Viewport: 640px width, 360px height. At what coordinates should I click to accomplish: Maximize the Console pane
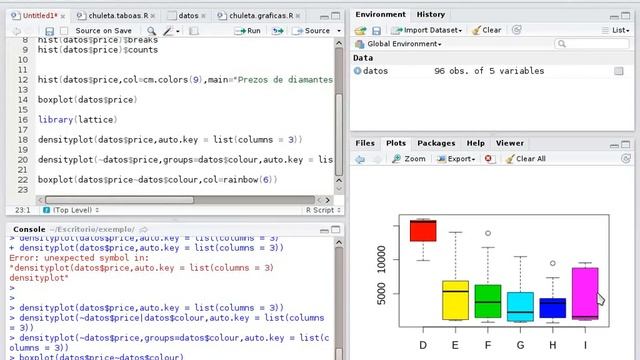coord(336,230)
